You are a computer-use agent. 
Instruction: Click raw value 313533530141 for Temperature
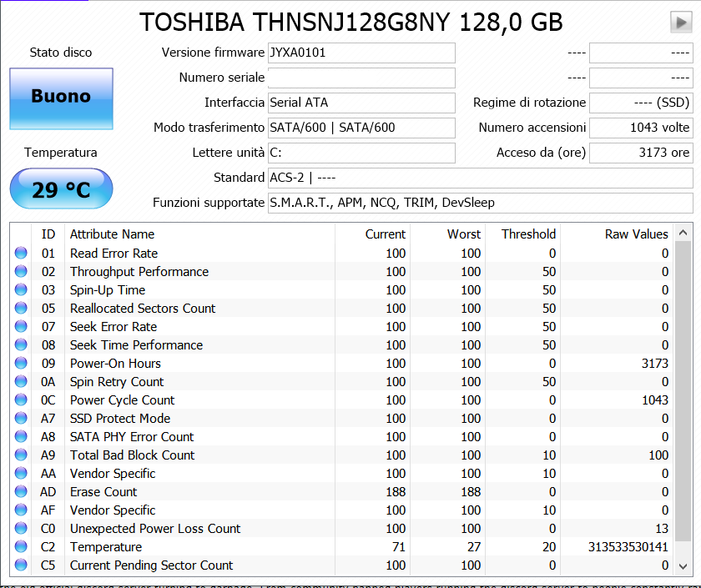[x=628, y=547]
